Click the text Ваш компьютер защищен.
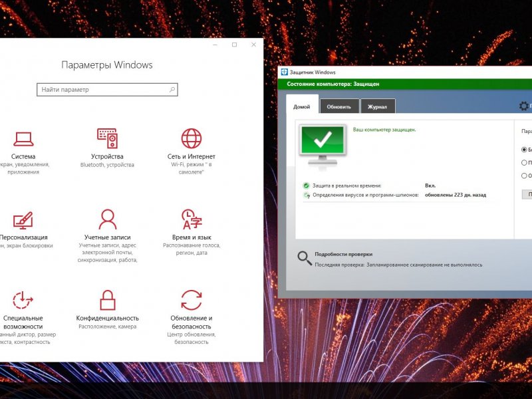Viewport: 532px width, 399px height. coord(384,130)
